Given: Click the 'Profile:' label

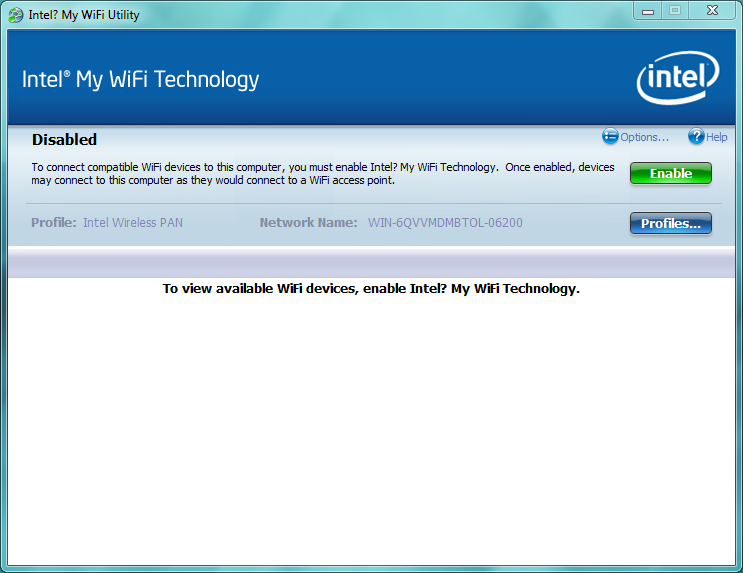Looking at the screenshot, I should (x=54, y=223).
